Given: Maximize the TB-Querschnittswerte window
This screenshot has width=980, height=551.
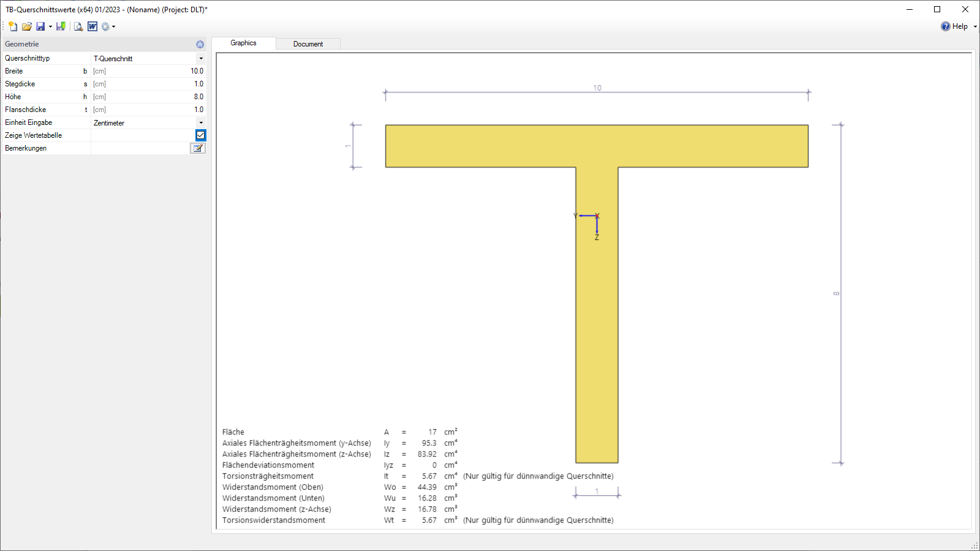Looking at the screenshot, I should 937,9.
